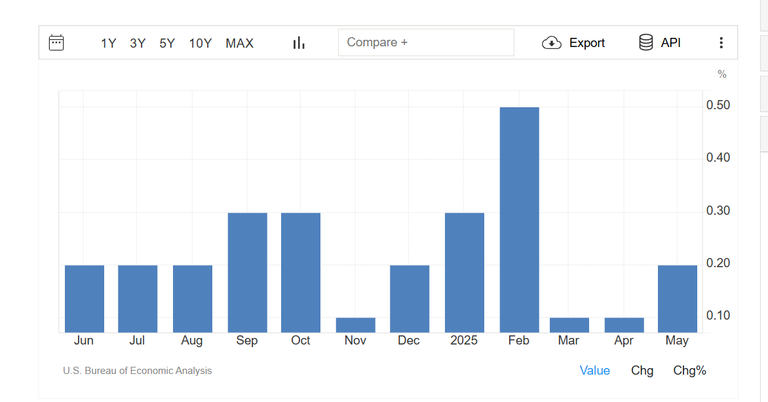Switch to the Chg% view
The height and width of the screenshot is (402, 768).
click(x=690, y=371)
